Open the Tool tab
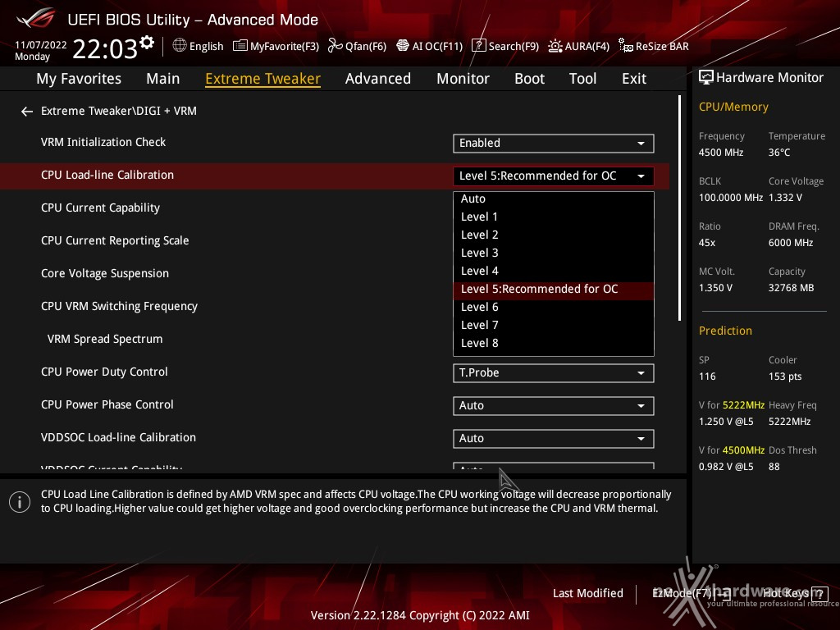This screenshot has height=630, width=840. tap(583, 79)
